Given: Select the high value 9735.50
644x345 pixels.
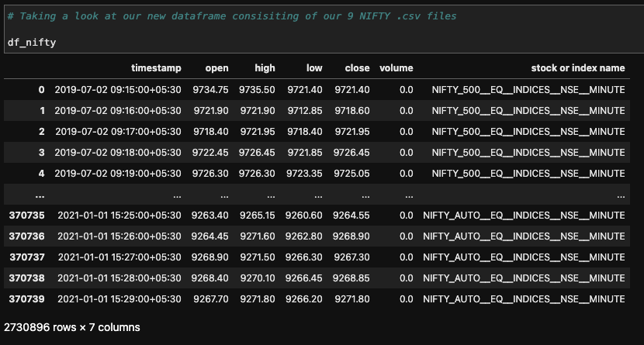Looking at the screenshot, I should [258, 91].
